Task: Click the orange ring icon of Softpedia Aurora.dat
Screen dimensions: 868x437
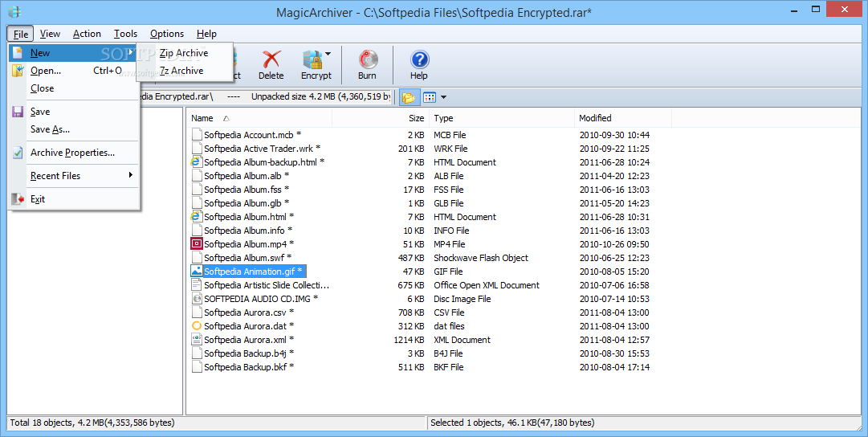Action: click(x=196, y=325)
